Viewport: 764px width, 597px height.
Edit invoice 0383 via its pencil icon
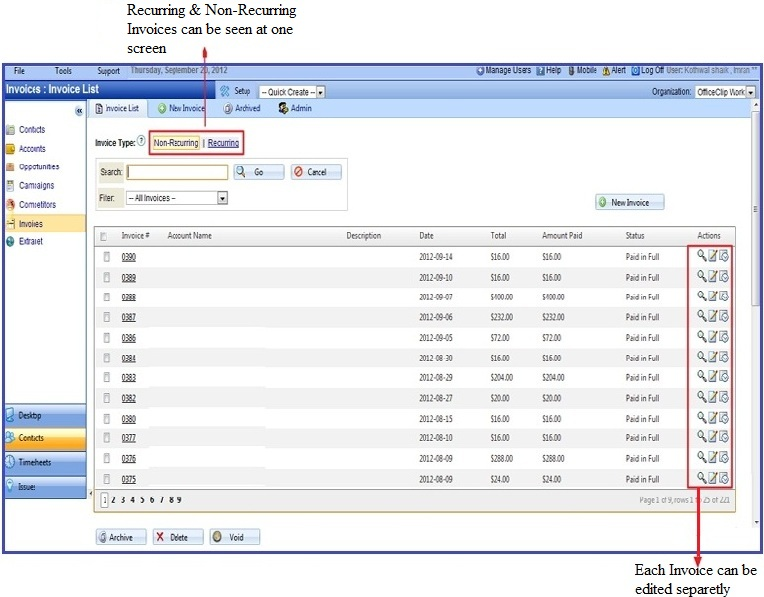click(x=712, y=376)
